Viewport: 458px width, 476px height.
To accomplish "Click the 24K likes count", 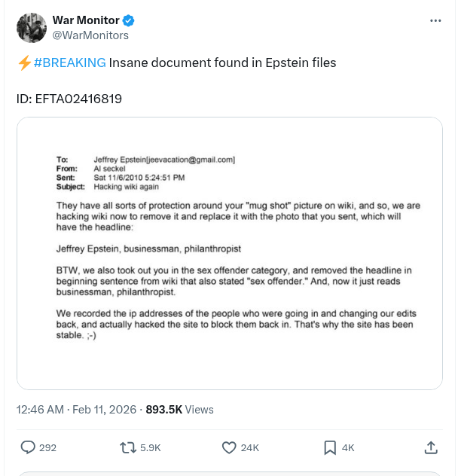I will point(250,447).
